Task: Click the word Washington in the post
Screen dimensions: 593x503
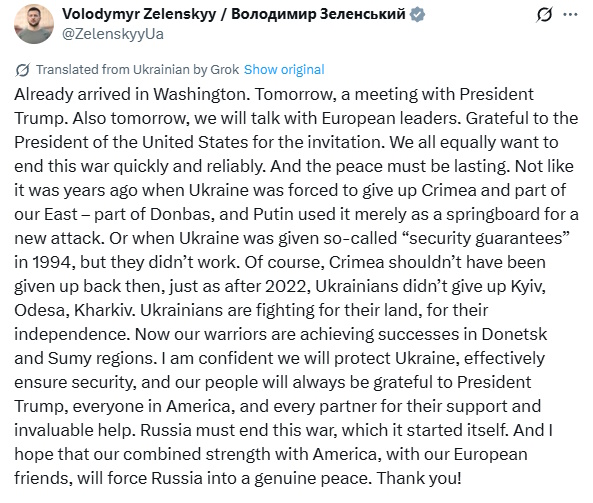Action: pyautogui.click(x=201, y=94)
